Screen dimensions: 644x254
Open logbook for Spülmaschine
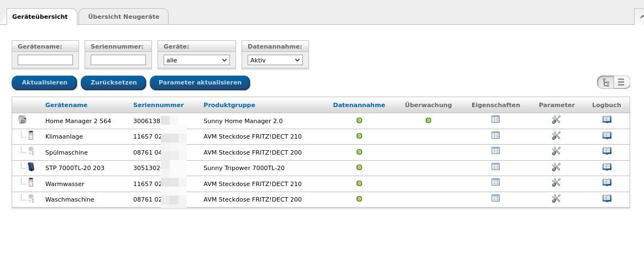point(606,151)
